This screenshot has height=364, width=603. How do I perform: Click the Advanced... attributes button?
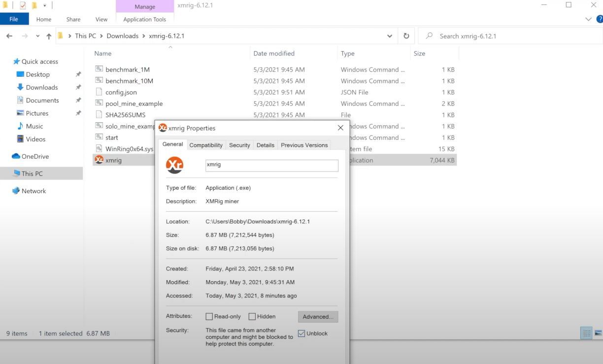point(318,317)
